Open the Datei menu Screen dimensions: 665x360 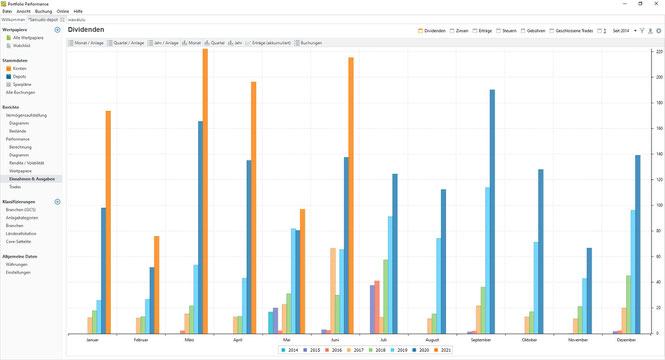[7, 11]
